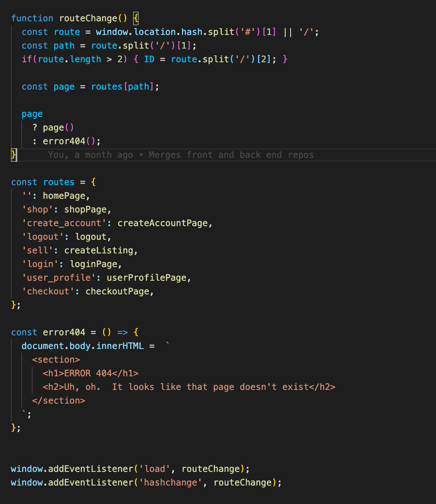This screenshot has width=436, height=504.
Task: Place cursor on the error404 arrow function declaration
Action: pyautogui.click(x=64, y=332)
